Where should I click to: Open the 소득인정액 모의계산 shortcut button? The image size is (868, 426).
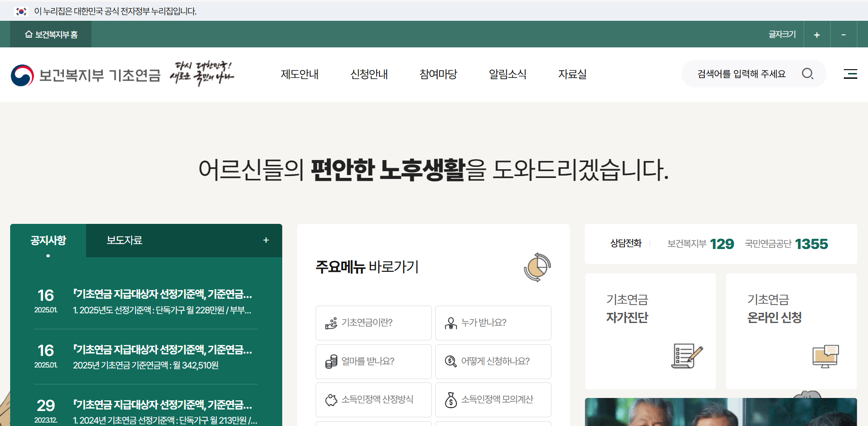493,400
